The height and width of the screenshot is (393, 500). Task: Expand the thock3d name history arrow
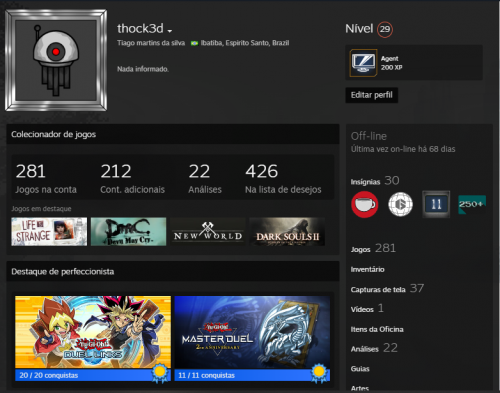pos(170,31)
